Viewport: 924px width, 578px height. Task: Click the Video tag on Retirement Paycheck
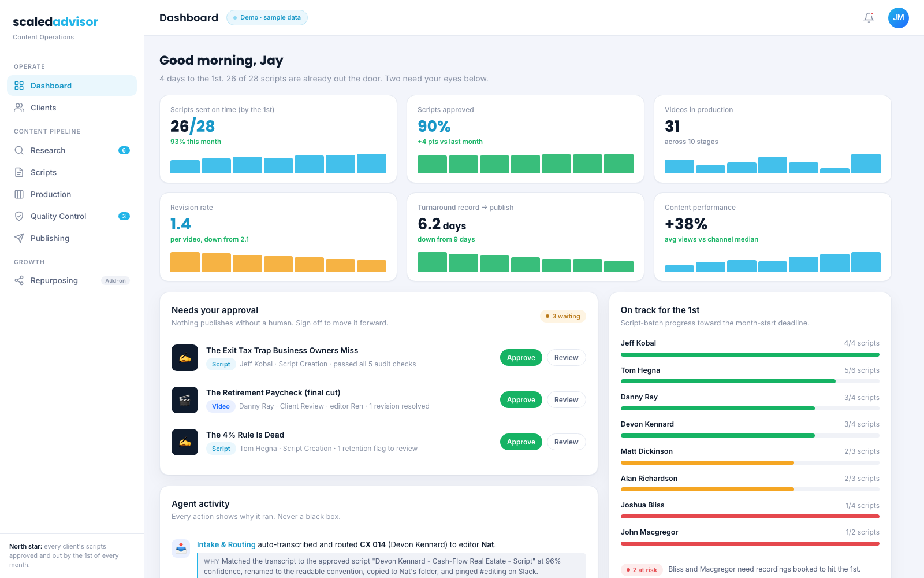coord(221,406)
